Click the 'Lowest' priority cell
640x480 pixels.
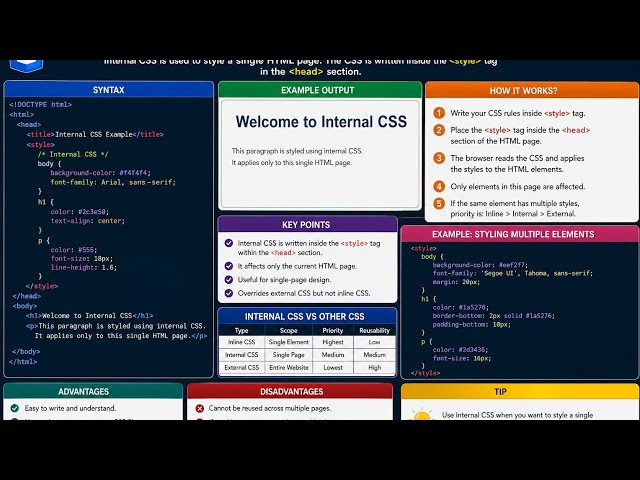point(333,367)
